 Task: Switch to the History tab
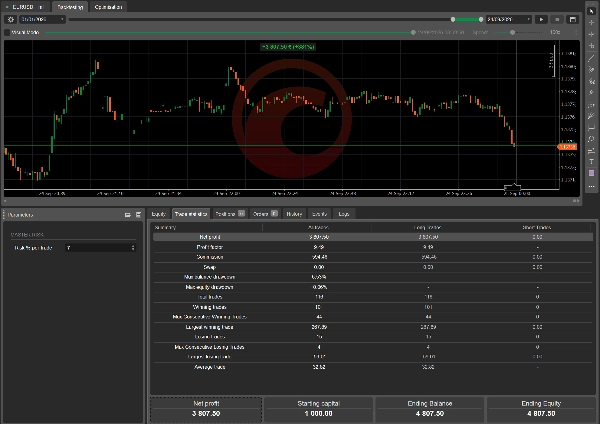point(294,214)
